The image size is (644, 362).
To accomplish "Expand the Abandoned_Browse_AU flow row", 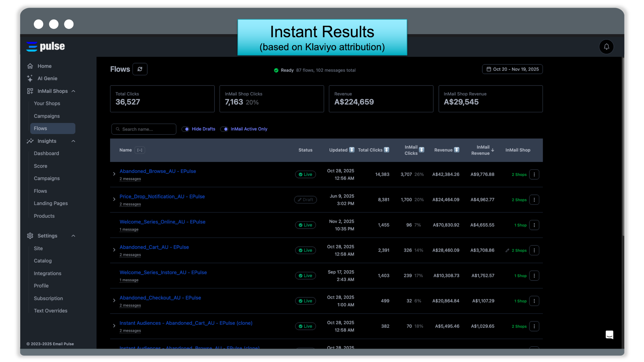I will (x=114, y=174).
